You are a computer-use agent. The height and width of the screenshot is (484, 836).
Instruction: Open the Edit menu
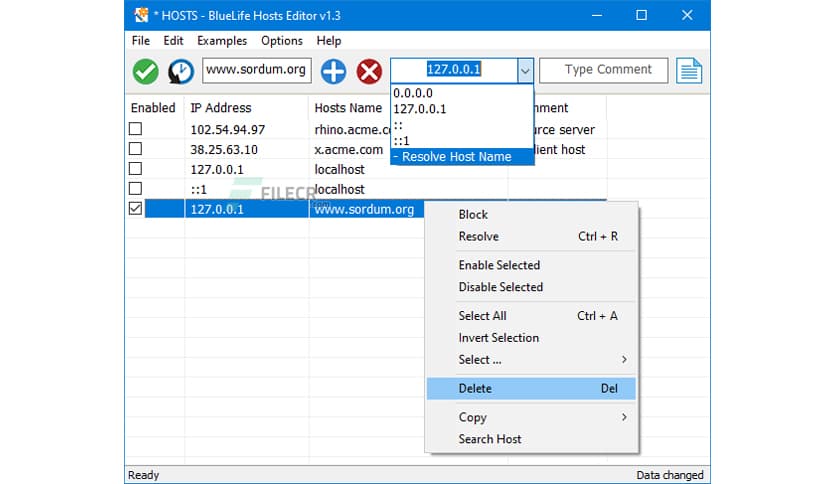(x=173, y=41)
